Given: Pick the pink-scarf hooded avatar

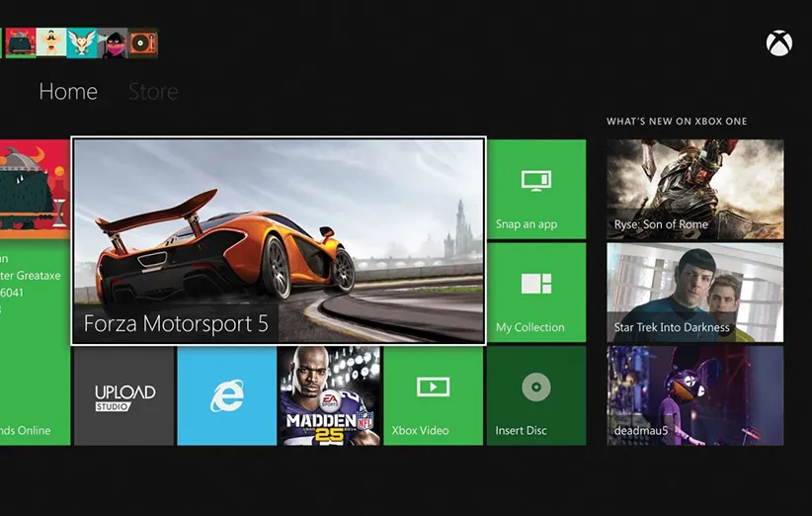Looking at the screenshot, I should point(114,43).
